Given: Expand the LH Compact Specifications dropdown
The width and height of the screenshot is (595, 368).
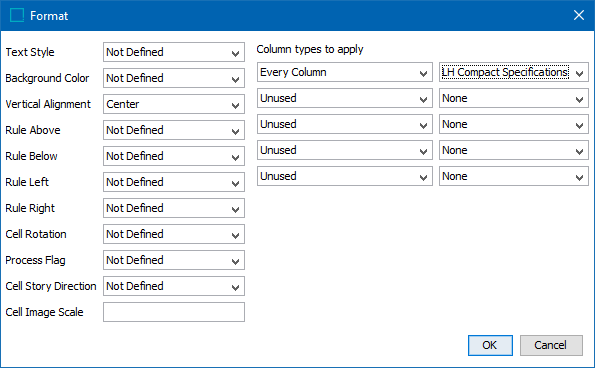Looking at the screenshot, I should tap(514, 72).
